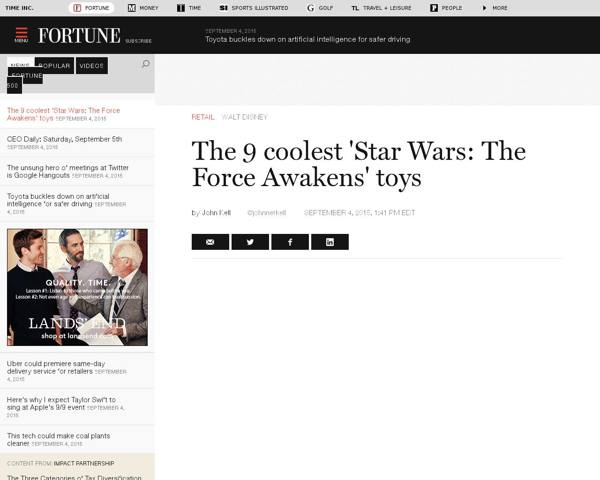The height and width of the screenshot is (480, 600).
Task: Expand the More sites dropdown
Action: (x=494, y=7)
